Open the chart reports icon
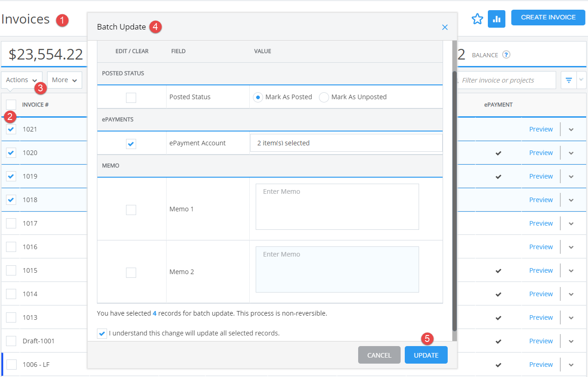 coord(497,19)
